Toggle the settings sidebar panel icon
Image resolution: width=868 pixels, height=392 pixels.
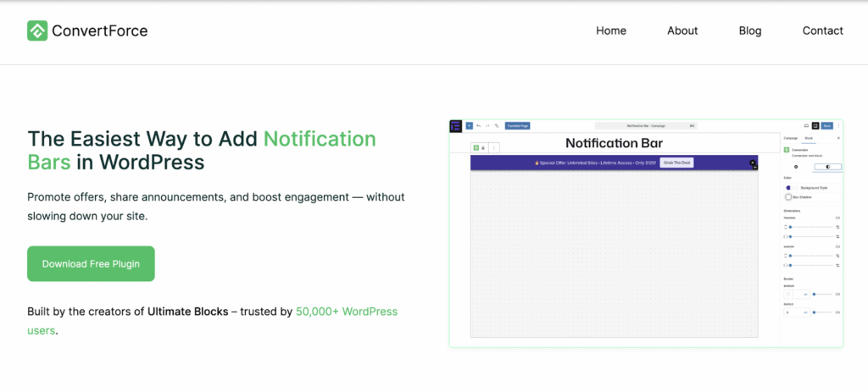[815, 125]
